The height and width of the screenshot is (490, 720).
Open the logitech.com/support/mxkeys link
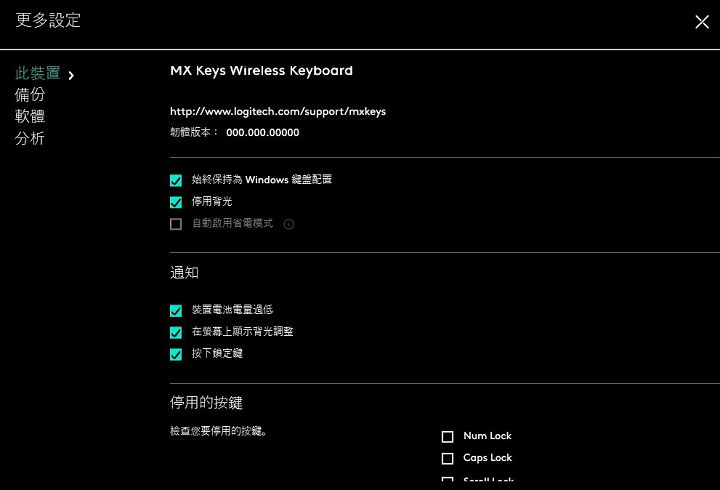[278, 112]
